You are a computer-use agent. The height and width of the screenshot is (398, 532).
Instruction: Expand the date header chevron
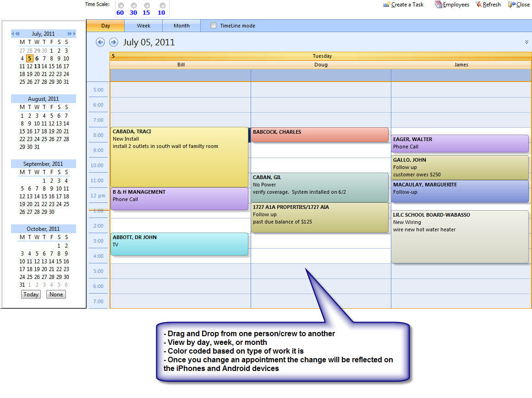[x=526, y=42]
